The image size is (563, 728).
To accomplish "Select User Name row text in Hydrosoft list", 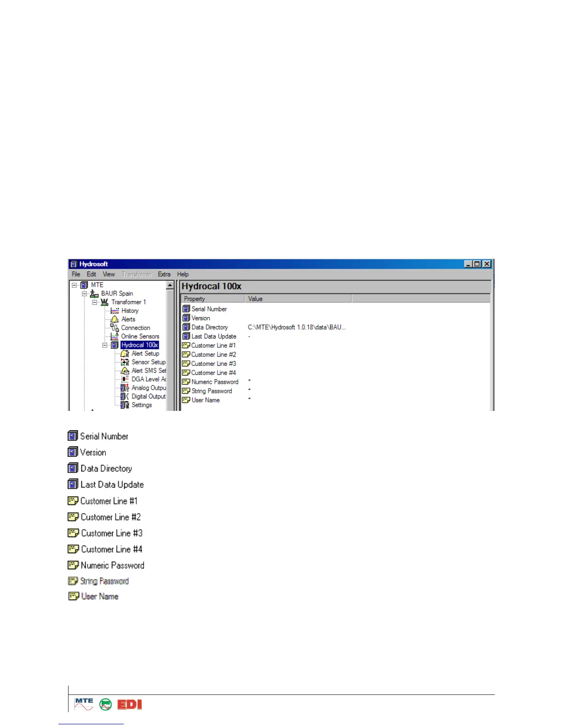I will point(206,400).
